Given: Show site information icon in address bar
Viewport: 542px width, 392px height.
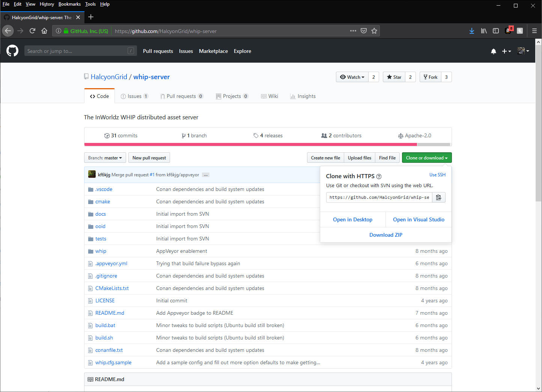Looking at the screenshot, I should [59, 31].
